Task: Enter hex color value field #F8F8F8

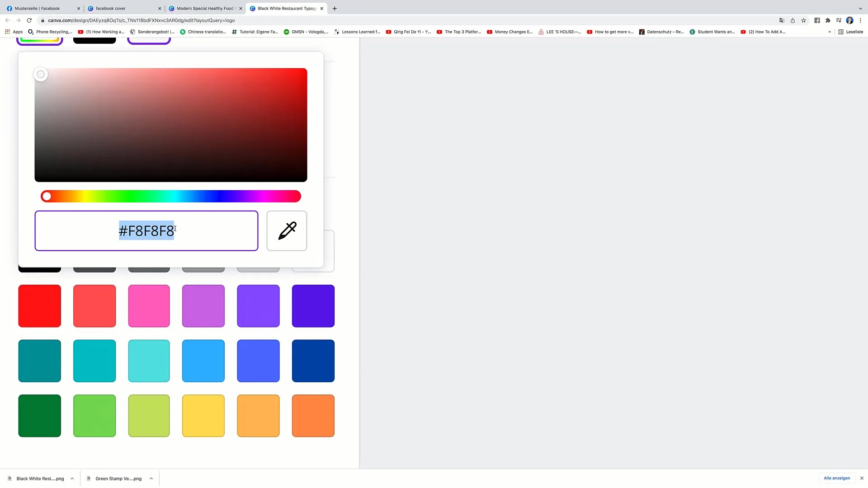Action: (146, 230)
